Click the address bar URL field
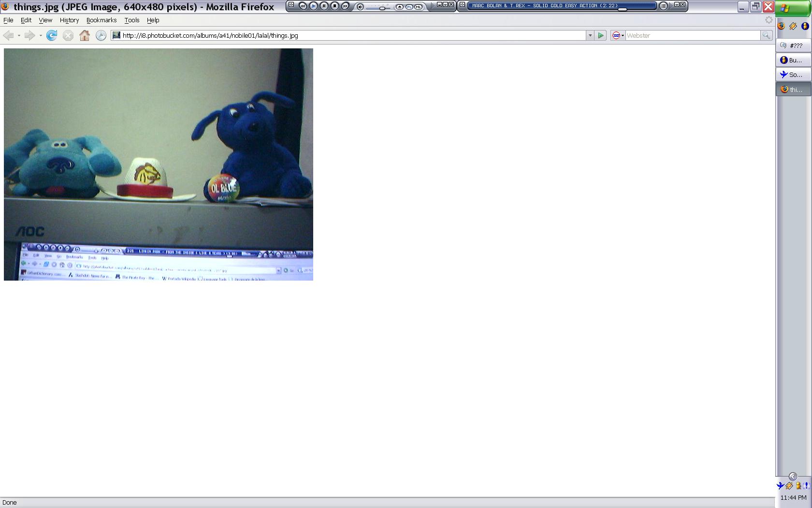This screenshot has height=508, width=812. tap(348, 35)
